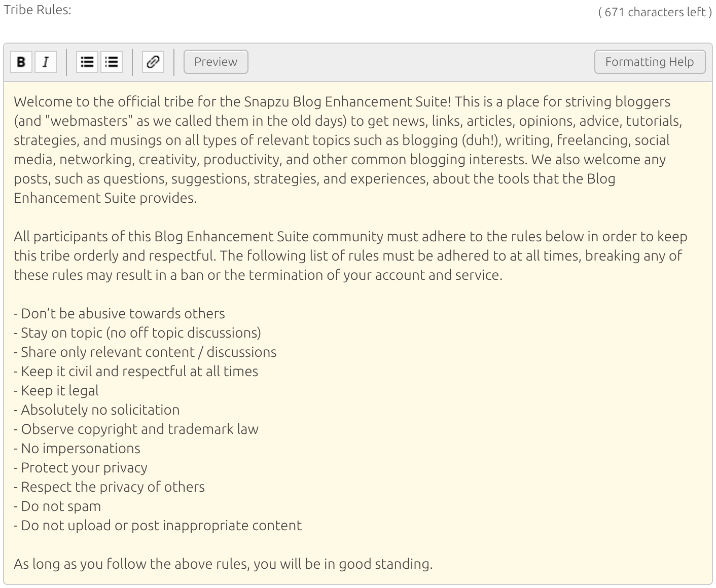Click the paragraph starting 'Welcome to the official tribe'
The height and width of the screenshot is (588, 716).
click(x=348, y=150)
